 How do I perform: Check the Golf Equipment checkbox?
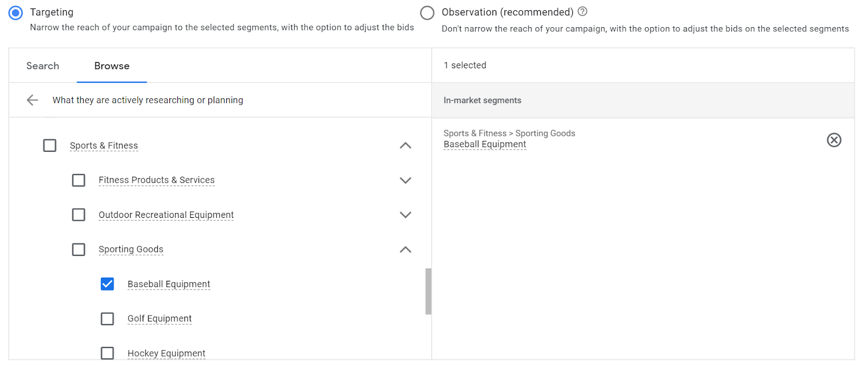(107, 319)
